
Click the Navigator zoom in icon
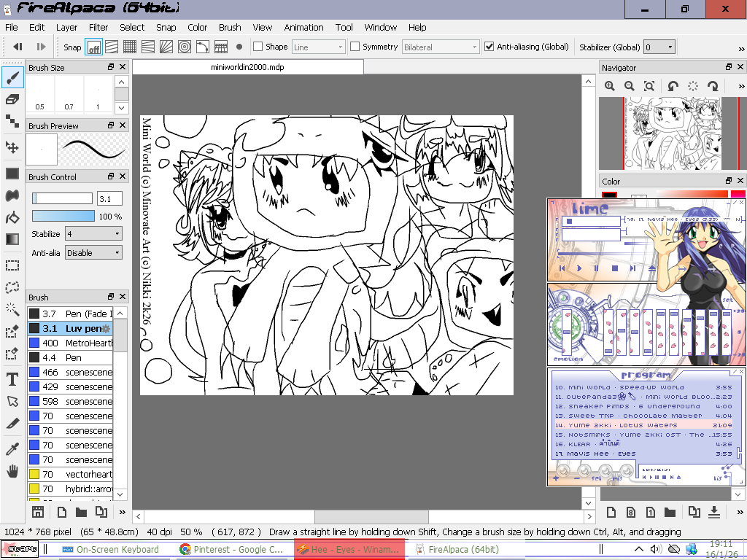pyautogui.click(x=610, y=86)
